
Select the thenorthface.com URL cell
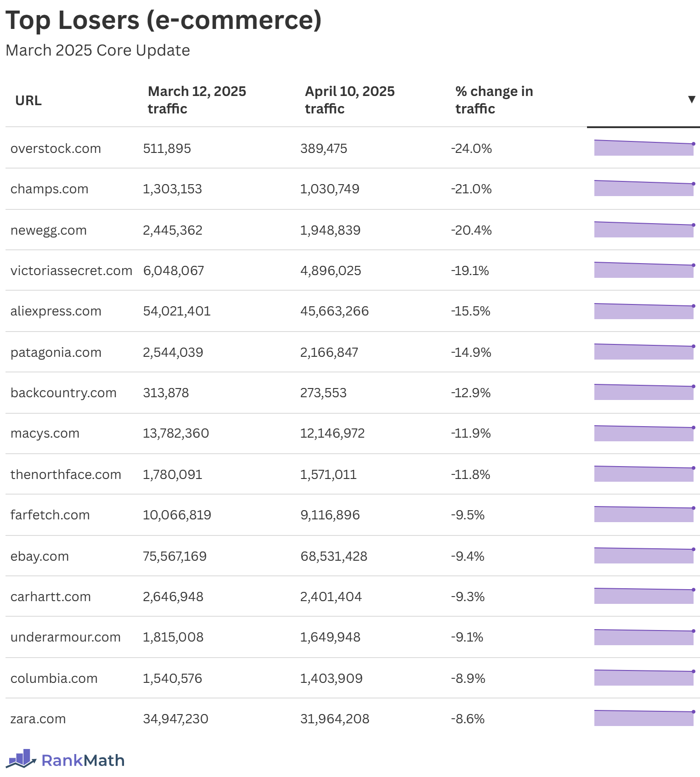66,474
